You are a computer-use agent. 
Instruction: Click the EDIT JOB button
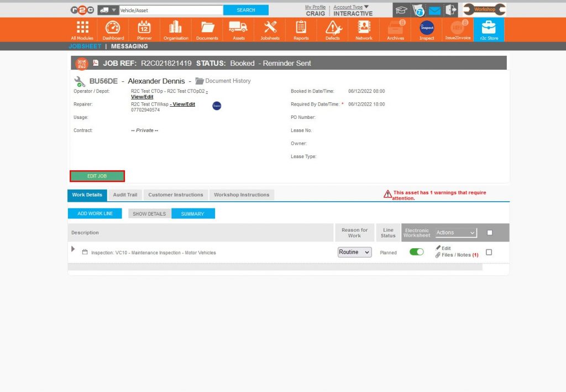97,175
